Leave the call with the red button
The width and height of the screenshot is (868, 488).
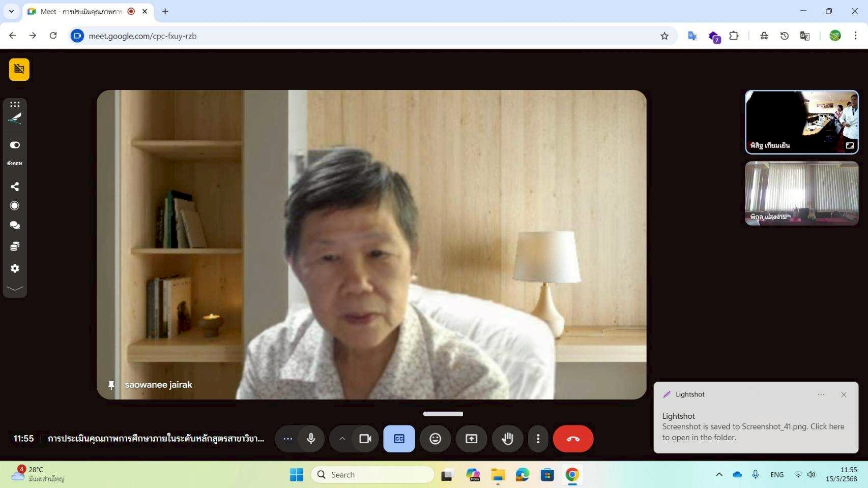573,439
